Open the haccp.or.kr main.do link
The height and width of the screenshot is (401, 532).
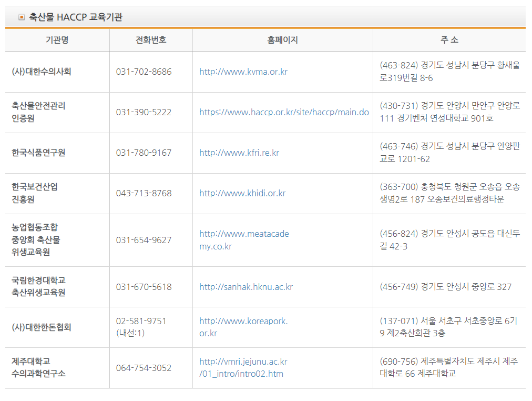[x=284, y=112]
